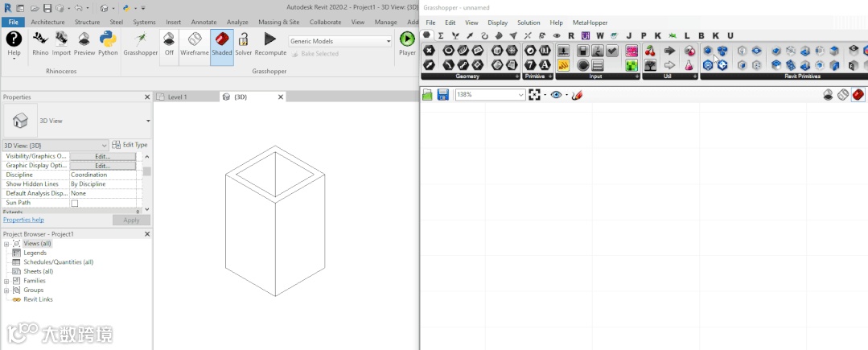Image resolution: width=868 pixels, height=350 pixels.
Task: Click the Grasshopper save document disk icon
Action: [443, 95]
